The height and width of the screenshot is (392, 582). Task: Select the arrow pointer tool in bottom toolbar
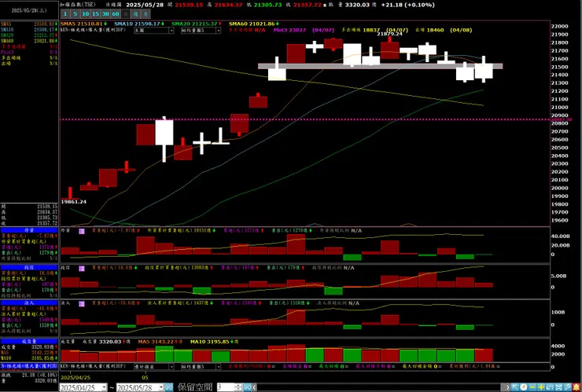pyautogui.click(x=515, y=387)
